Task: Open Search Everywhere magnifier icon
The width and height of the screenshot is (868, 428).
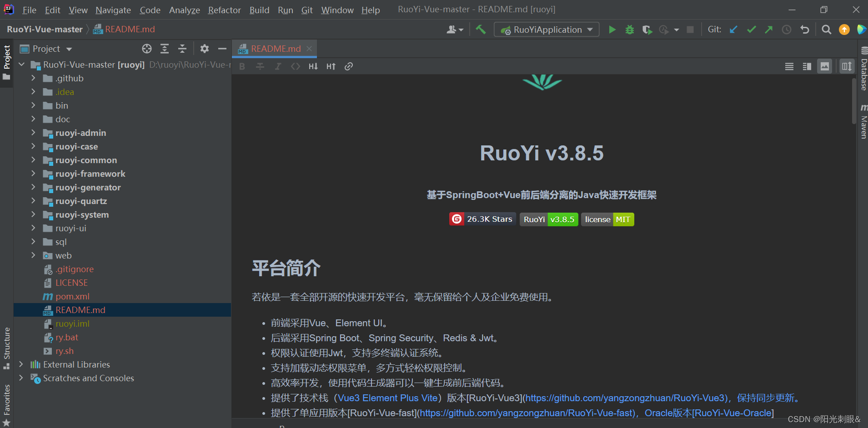Action: [x=827, y=30]
